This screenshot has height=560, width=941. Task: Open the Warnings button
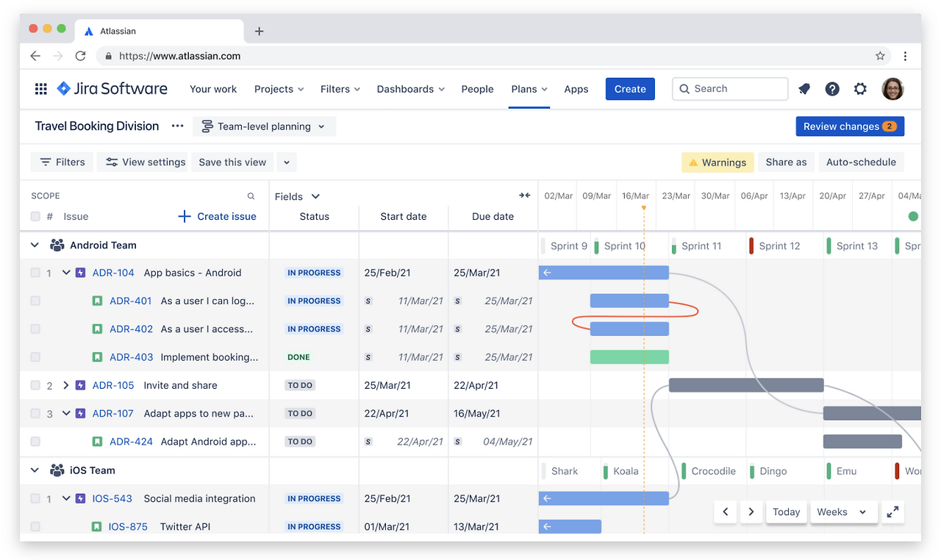718,162
